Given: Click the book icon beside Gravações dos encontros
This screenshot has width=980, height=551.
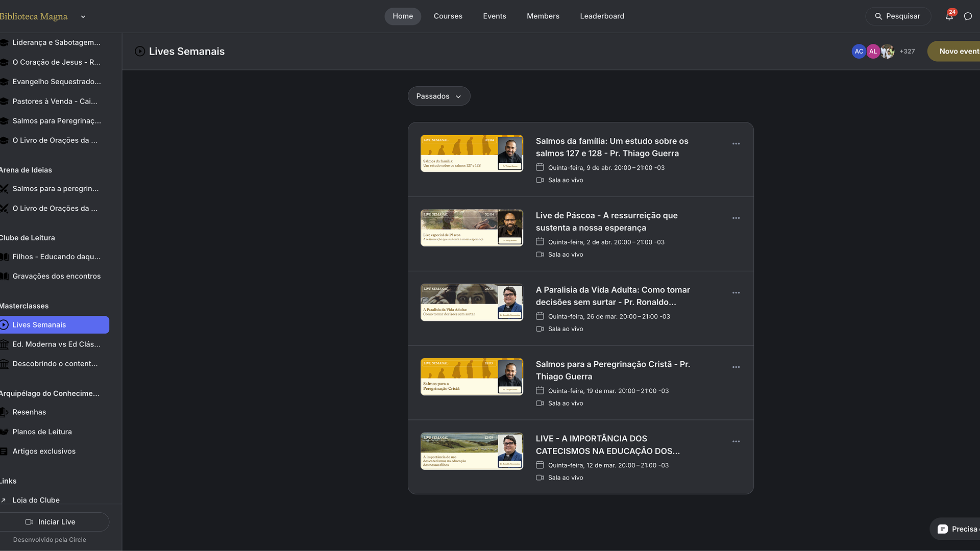Looking at the screenshot, I should point(4,277).
